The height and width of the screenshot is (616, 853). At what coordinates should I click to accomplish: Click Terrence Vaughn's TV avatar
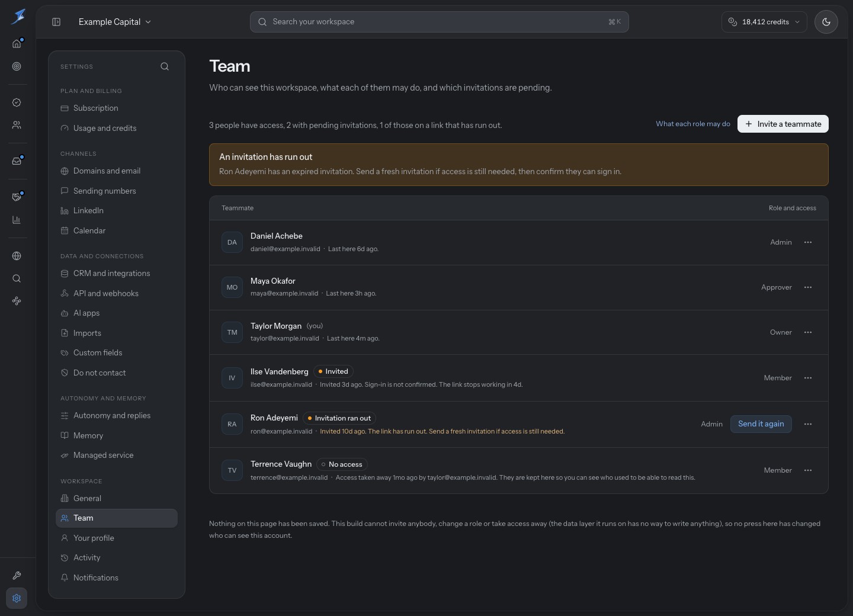pyautogui.click(x=232, y=470)
